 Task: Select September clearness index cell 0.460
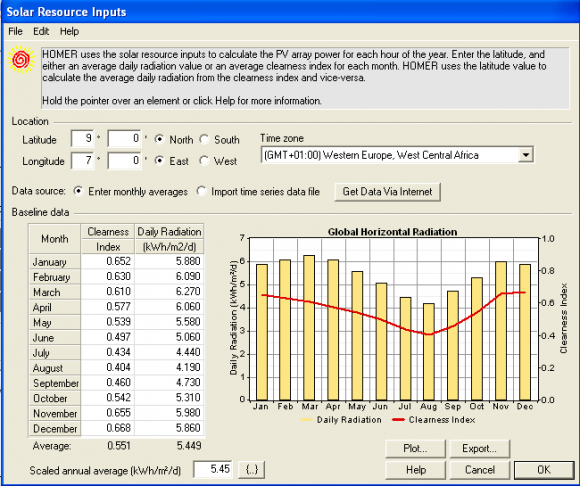pos(108,382)
